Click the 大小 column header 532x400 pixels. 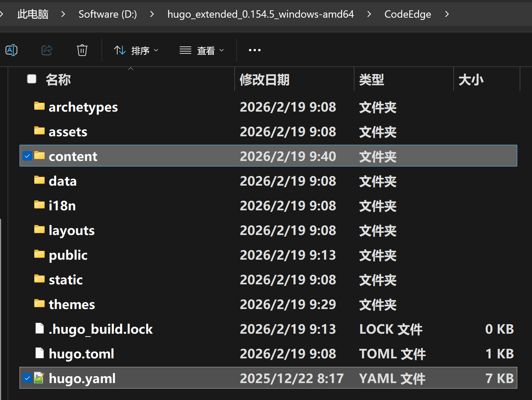[471, 80]
